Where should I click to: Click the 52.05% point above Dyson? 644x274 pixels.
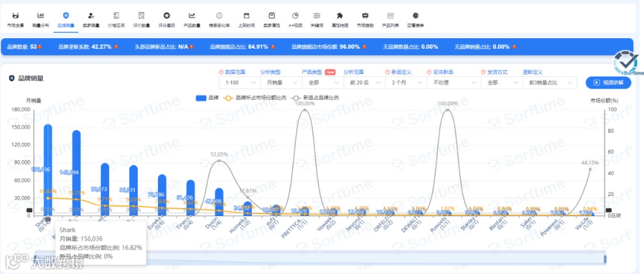coord(219,161)
